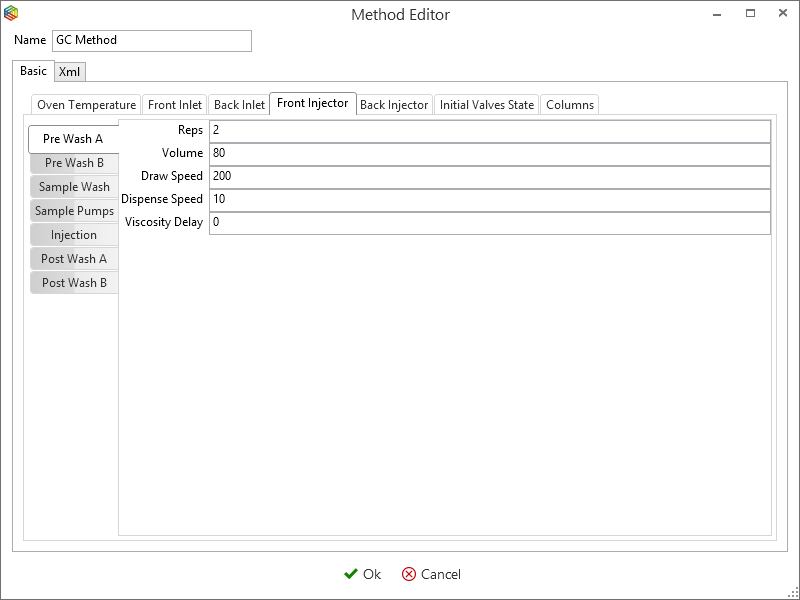
Task: Open the Sample Pumps section
Action: coord(74,211)
